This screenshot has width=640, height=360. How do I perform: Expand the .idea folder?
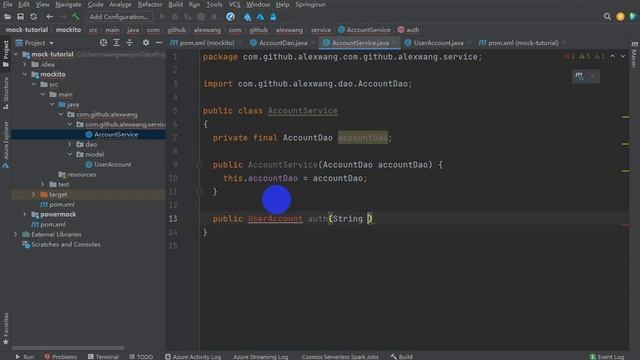coord(24,64)
